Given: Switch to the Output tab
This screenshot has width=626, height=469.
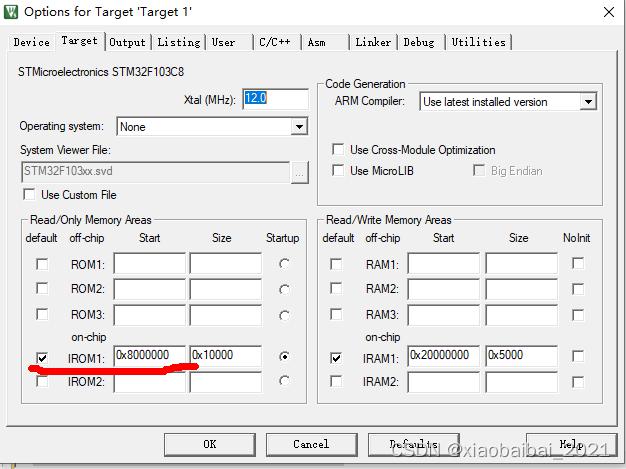Looking at the screenshot, I should click(x=127, y=42).
